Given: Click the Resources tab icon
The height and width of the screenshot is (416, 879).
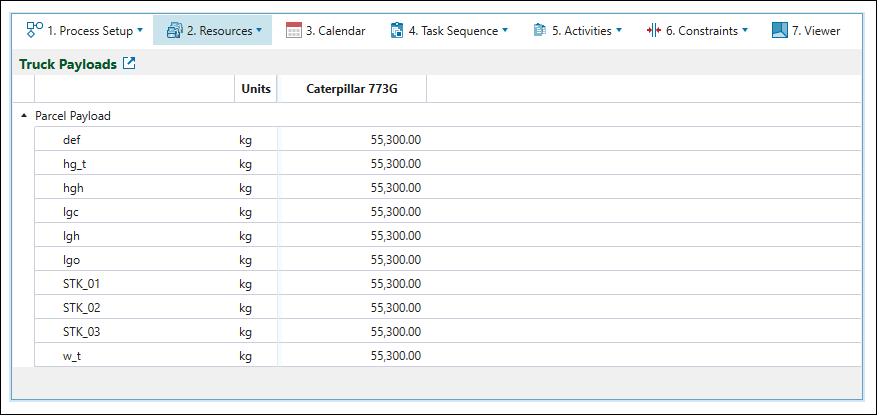Looking at the screenshot, I should coord(174,30).
